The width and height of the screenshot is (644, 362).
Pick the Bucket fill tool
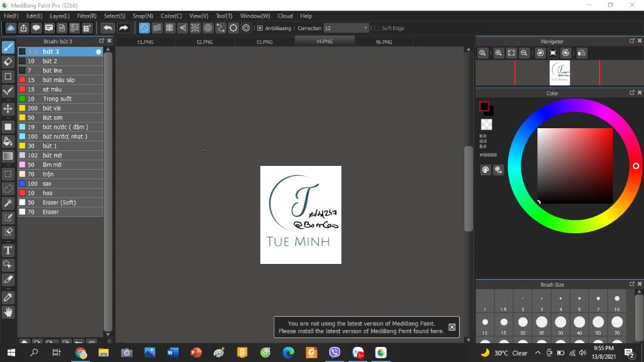pyautogui.click(x=8, y=141)
